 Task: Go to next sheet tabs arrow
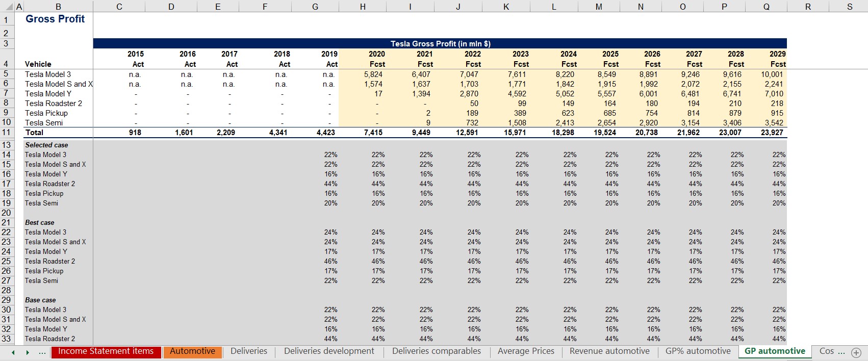28,352
